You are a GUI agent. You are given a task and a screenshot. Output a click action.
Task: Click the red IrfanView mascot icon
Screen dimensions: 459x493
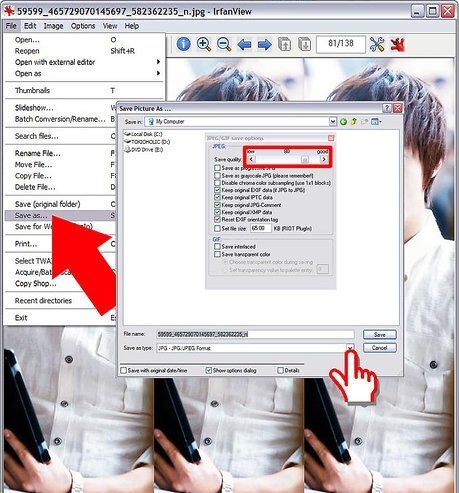coord(398,44)
